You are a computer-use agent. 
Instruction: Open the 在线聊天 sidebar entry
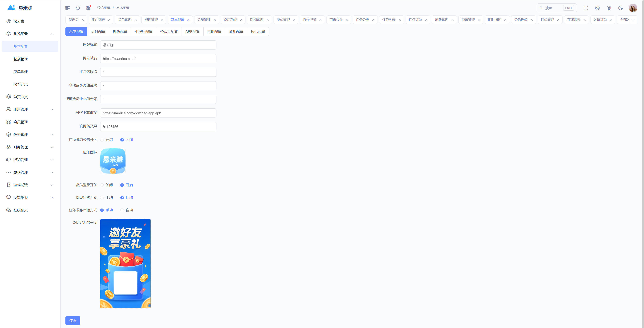click(x=20, y=210)
